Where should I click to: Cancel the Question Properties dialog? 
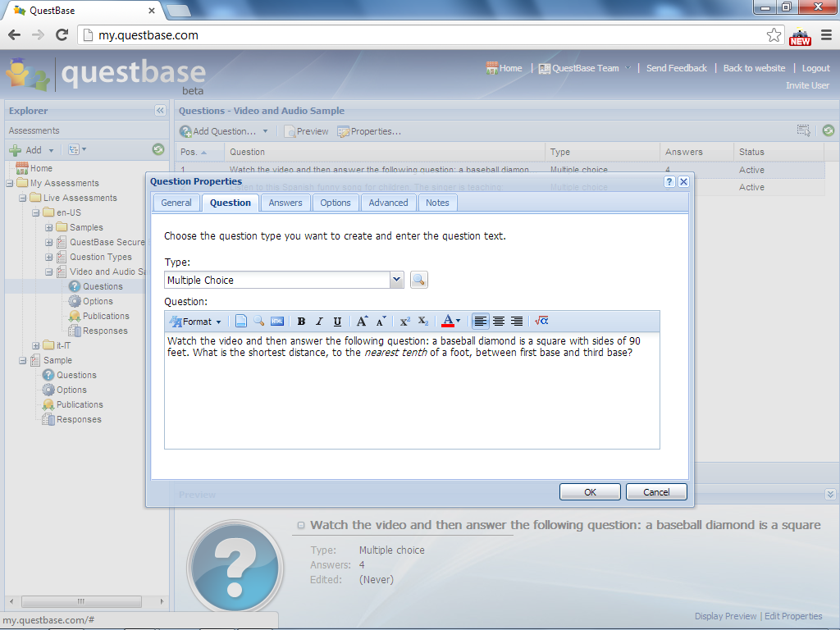(656, 492)
